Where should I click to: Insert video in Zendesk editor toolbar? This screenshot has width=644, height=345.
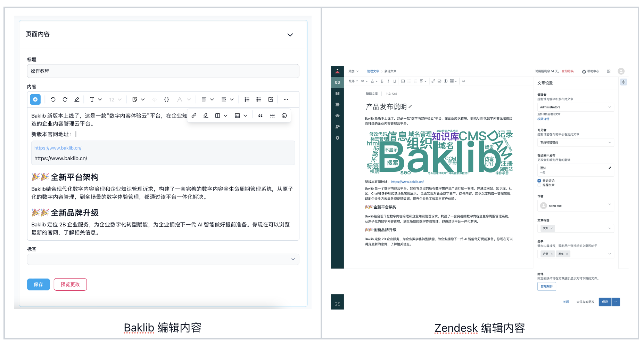pos(446,81)
